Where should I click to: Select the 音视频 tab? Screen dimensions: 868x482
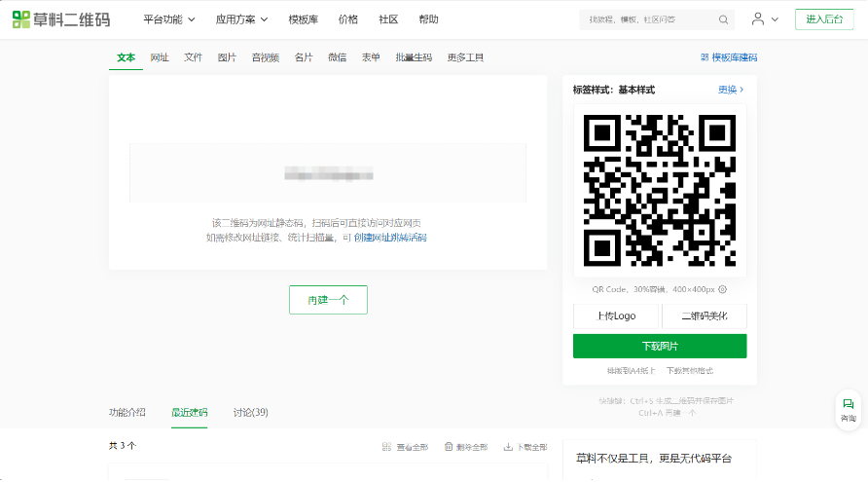[x=265, y=57]
